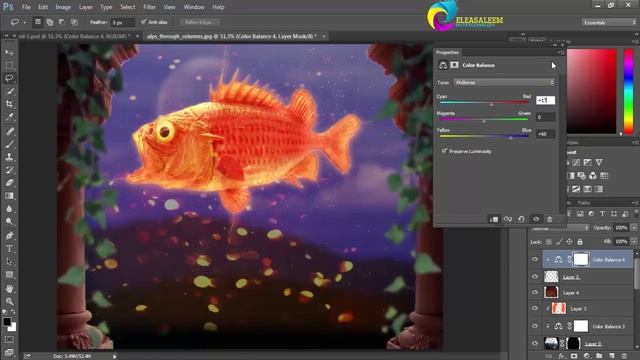This screenshot has height=360, width=640.
Task: Select the Lasso tool in the toolbar
Action: coord(9,78)
